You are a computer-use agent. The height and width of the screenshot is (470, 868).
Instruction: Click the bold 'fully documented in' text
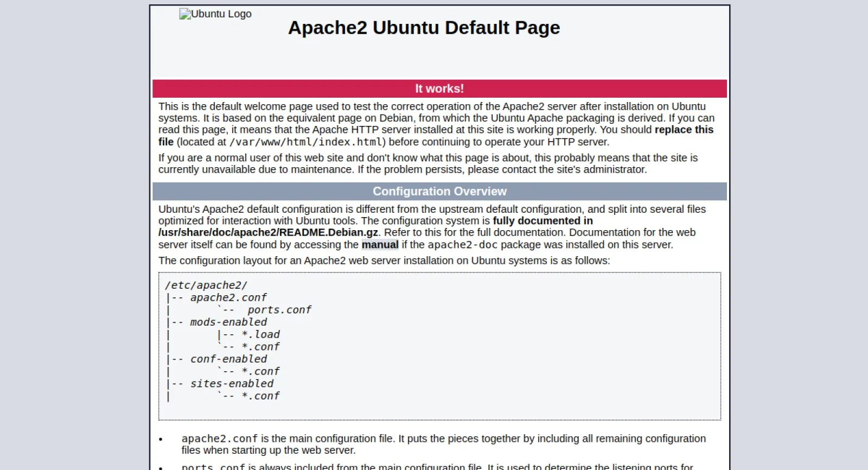[542, 221]
